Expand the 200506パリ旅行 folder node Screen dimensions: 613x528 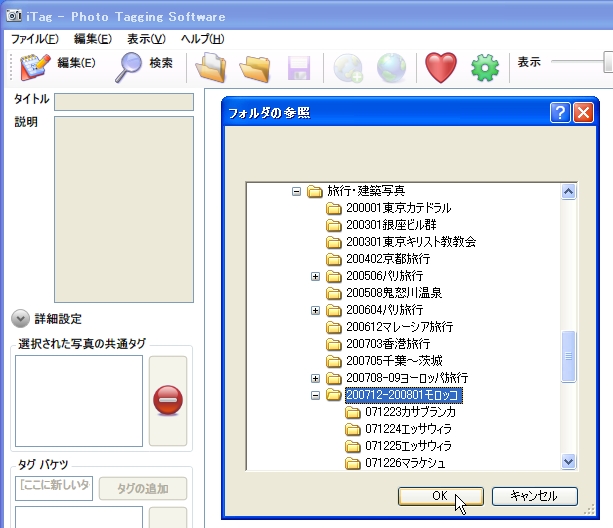315,276
